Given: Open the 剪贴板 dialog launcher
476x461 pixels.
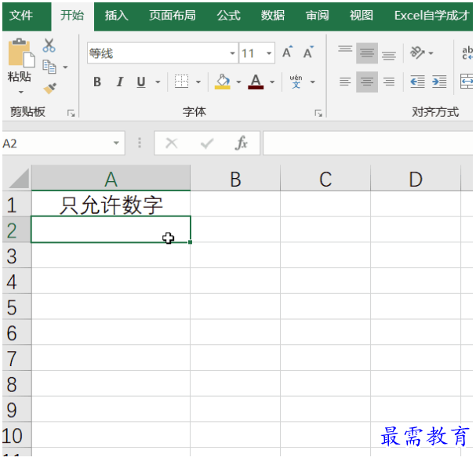Looking at the screenshot, I should (x=71, y=114).
